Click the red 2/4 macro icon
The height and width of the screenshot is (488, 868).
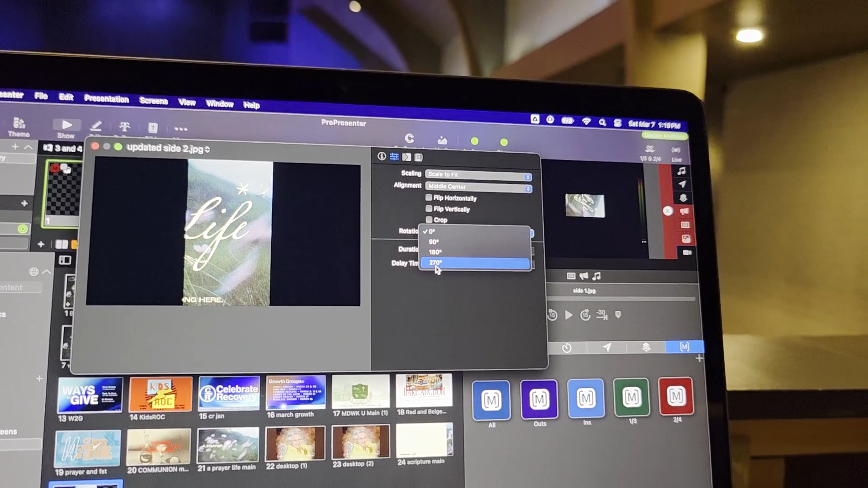coord(676,396)
